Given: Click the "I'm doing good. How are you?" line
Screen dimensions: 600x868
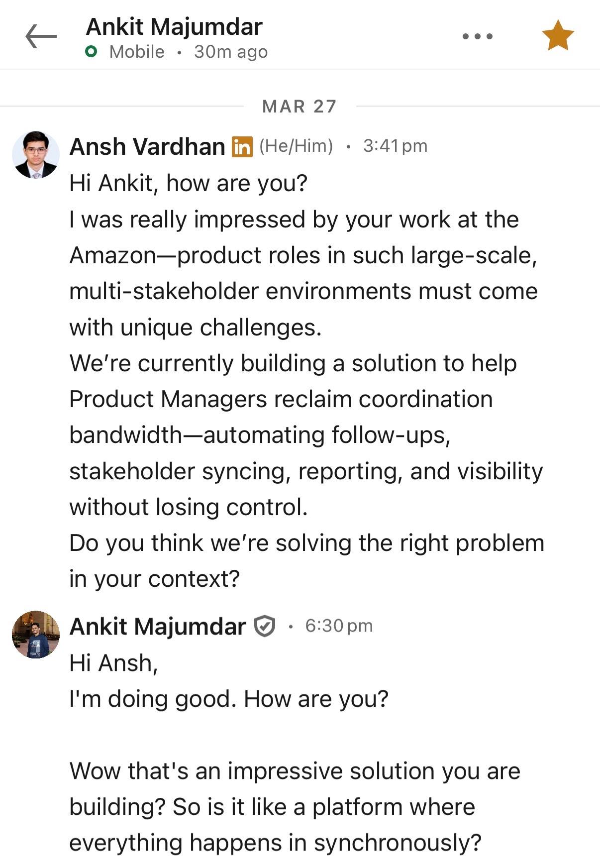Looking at the screenshot, I should pyautogui.click(x=229, y=699).
